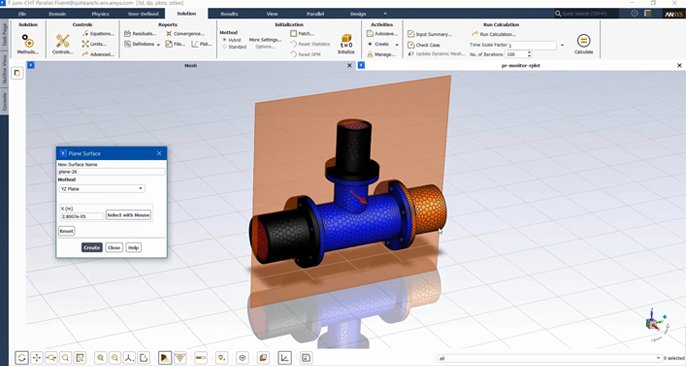Image resolution: width=686 pixels, height=366 pixels.
Task: Click Create button in Plane Surface dialog
Action: pyautogui.click(x=92, y=247)
